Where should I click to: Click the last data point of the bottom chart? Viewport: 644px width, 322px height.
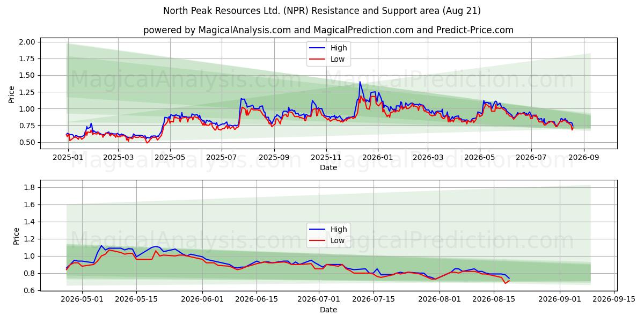[x=509, y=279]
